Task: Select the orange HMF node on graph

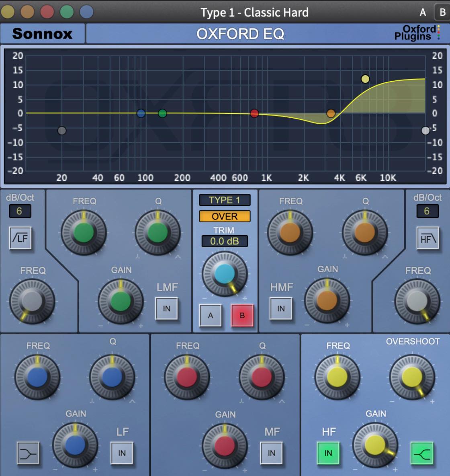Action: tap(331, 113)
